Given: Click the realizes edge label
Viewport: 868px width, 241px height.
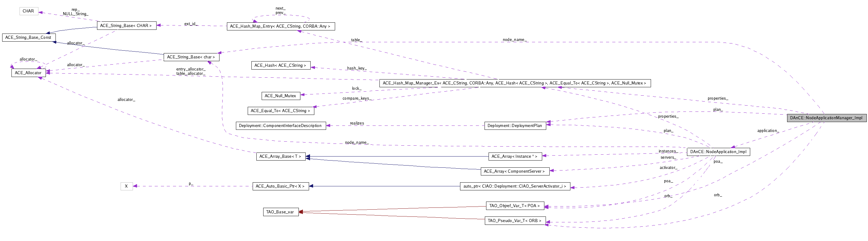Looking at the screenshot, I should pos(357,123).
